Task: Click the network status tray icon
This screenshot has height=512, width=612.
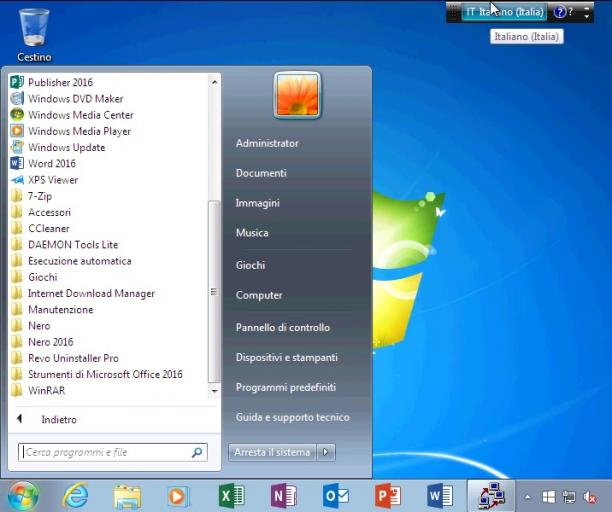Action: coord(569,497)
